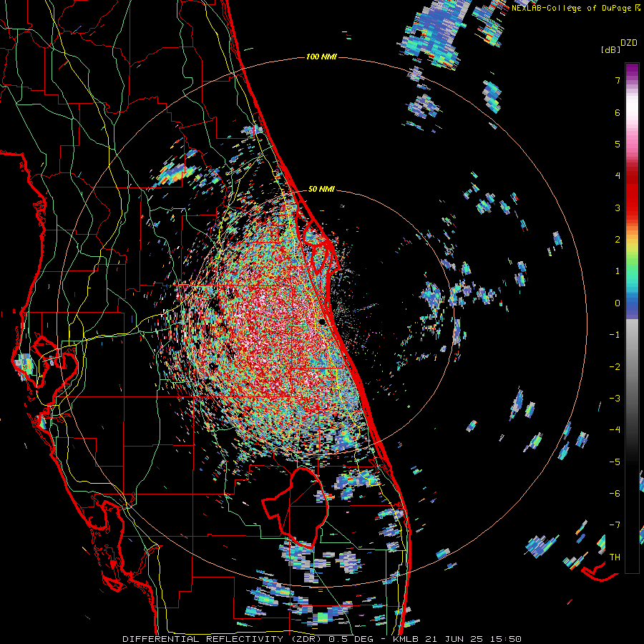This screenshot has height=644, width=644.
Task: Click the 7 dB tick on color scale
Action: click(618, 80)
